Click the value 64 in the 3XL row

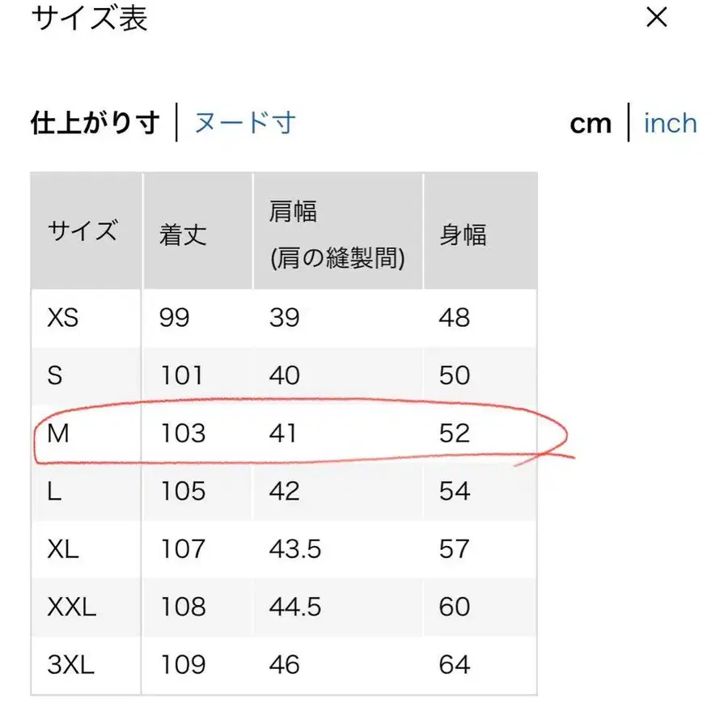(x=456, y=665)
